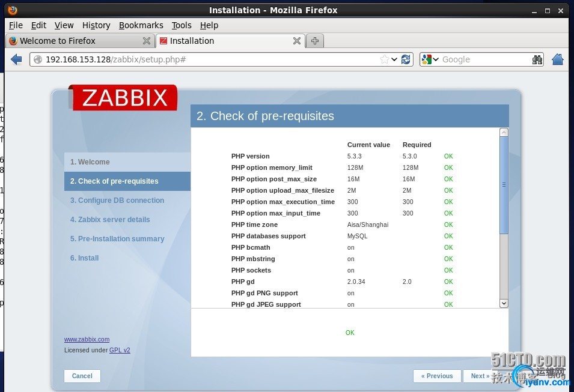Click the Zabbix logo

123,98
